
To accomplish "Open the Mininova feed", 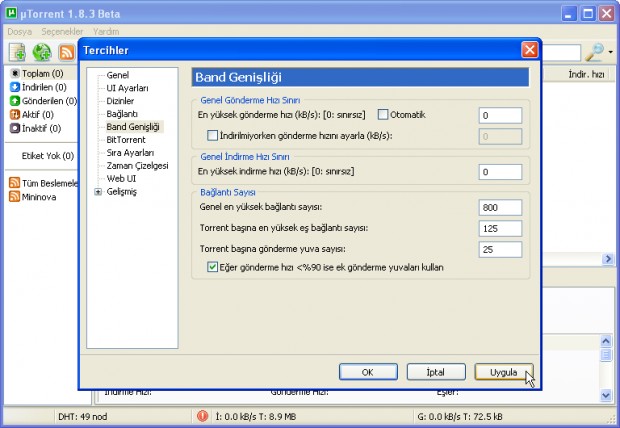I will tap(39, 197).
